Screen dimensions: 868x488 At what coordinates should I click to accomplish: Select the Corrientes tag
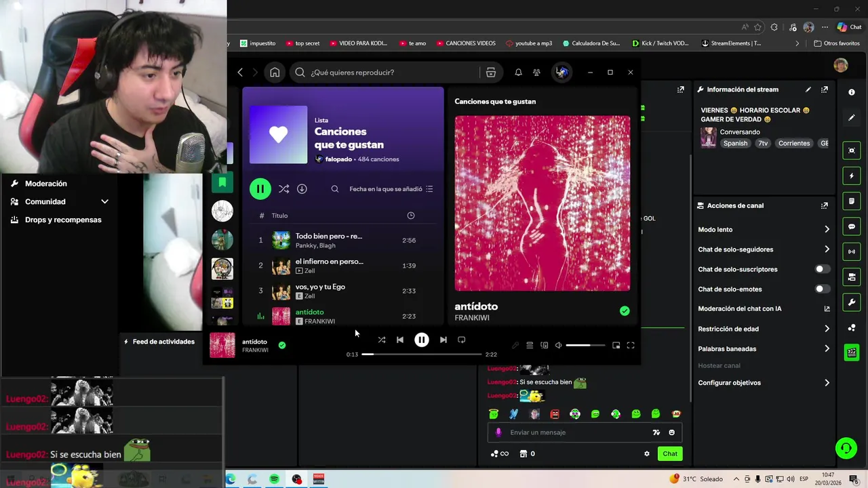tap(794, 144)
